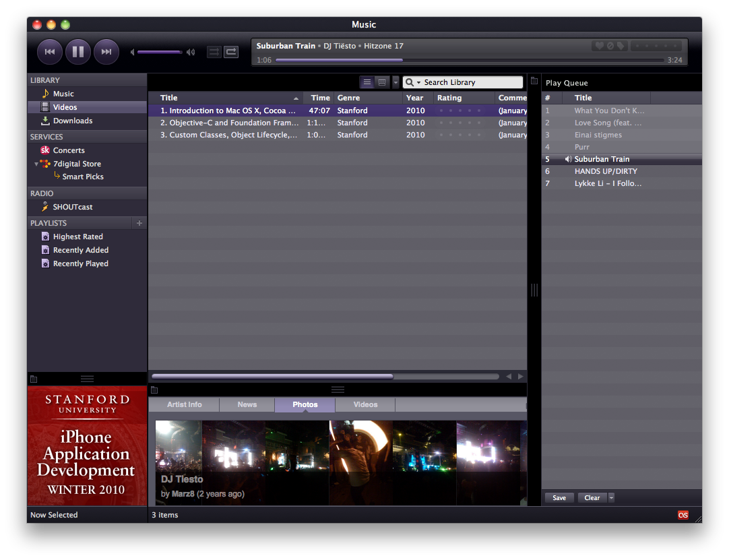729x560 pixels.
Task: Collapse the 7digital Store tree node
Action: [x=36, y=164]
